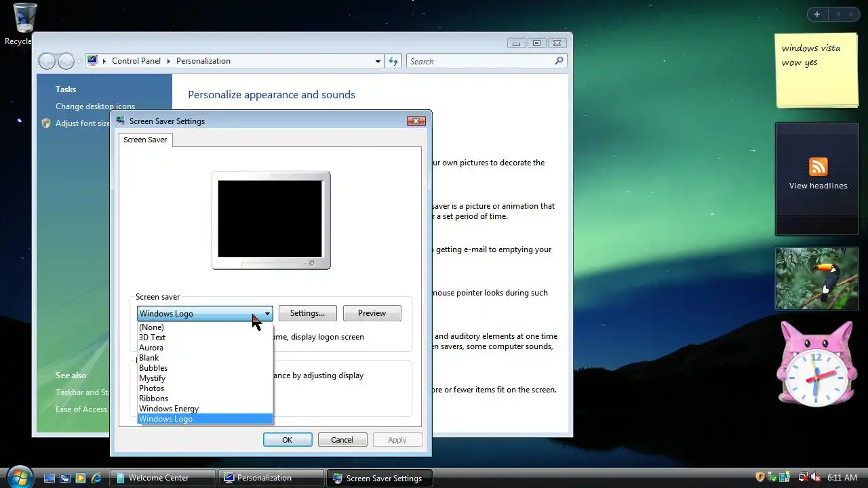Click the pink cat clock gadget
This screenshot has width=868, height=488.
[816, 365]
